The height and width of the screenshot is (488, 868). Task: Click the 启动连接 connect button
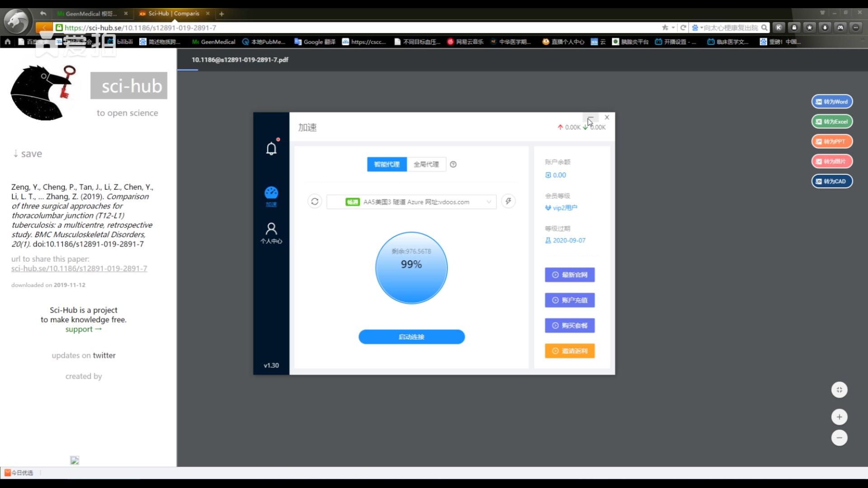tap(411, 337)
